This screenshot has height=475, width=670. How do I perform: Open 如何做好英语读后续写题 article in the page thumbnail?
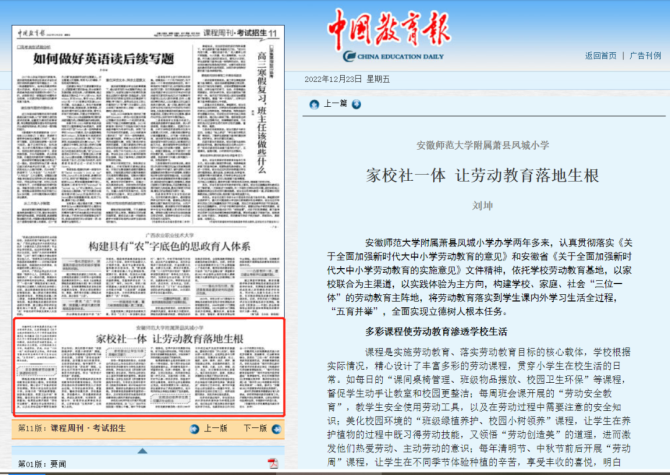click(104, 59)
